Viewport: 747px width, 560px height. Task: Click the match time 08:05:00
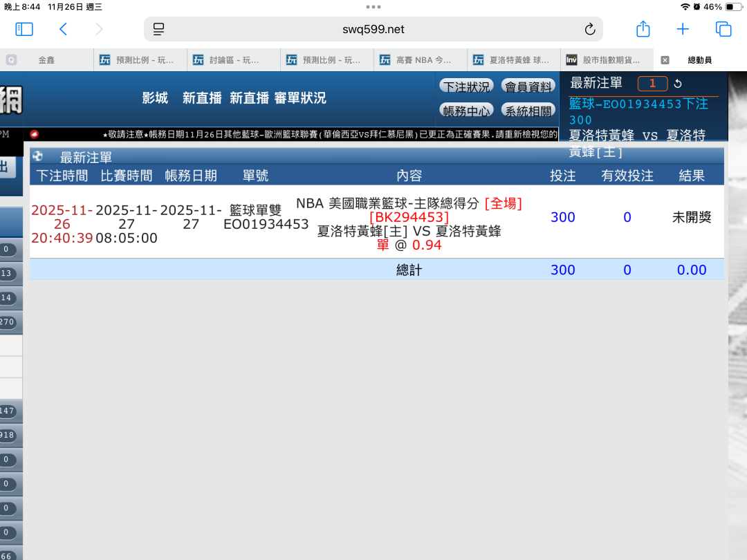127,238
